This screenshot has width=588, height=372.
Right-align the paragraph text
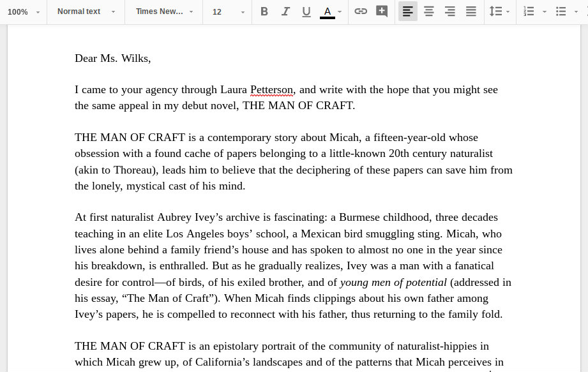[449, 11]
